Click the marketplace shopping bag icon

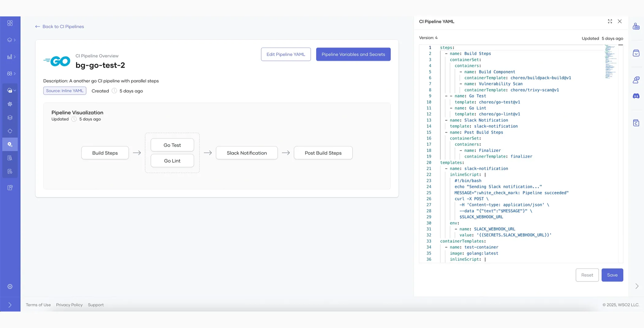(636, 53)
